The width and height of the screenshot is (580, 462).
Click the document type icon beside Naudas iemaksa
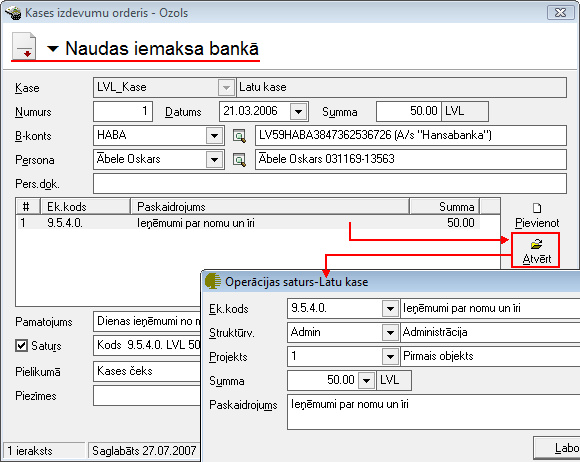coord(24,47)
